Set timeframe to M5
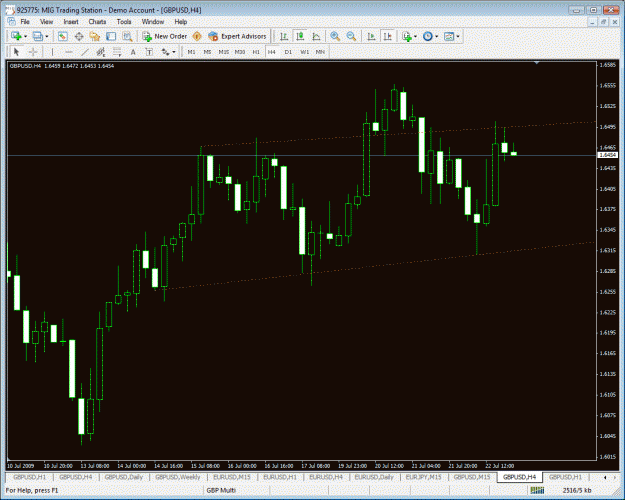Viewport: 625px width, 500px height. click(207, 52)
